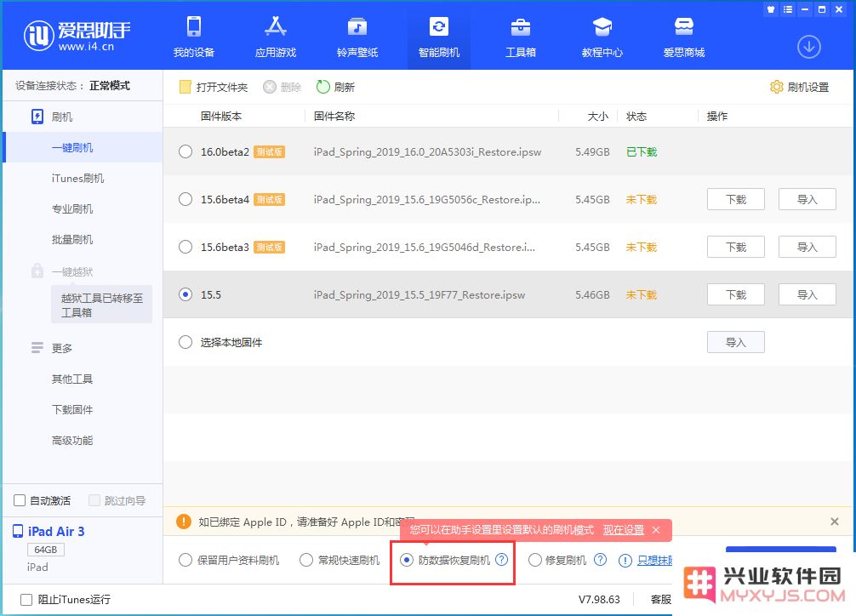
Task: Click 导入 for 选择本地固件
Action: (x=736, y=342)
